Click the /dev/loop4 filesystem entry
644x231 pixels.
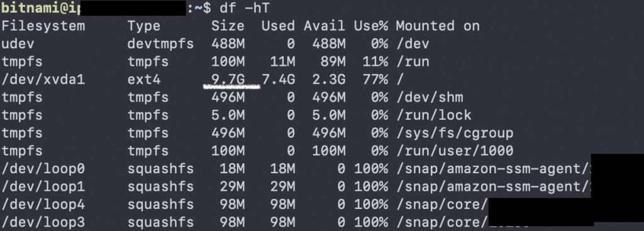point(43,205)
